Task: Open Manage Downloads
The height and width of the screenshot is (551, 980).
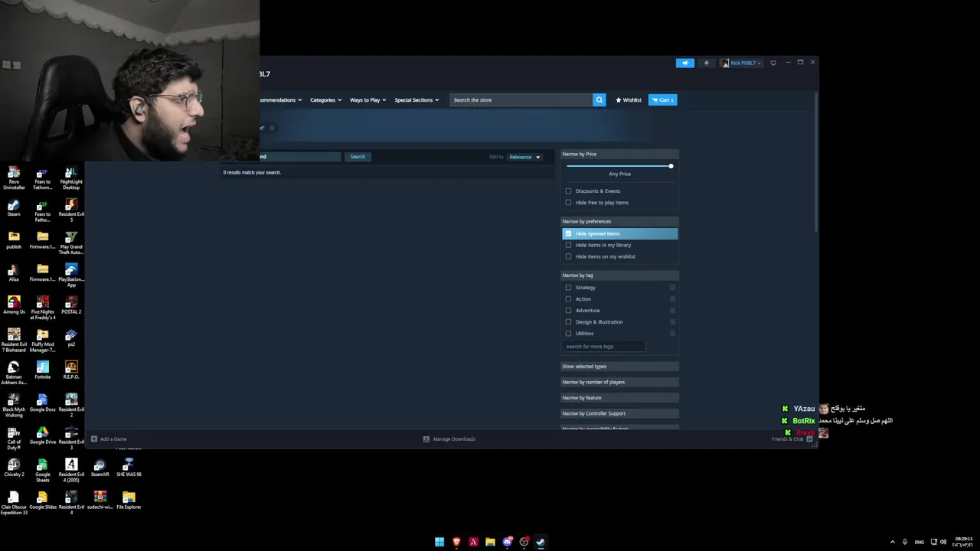Action: 449,439
